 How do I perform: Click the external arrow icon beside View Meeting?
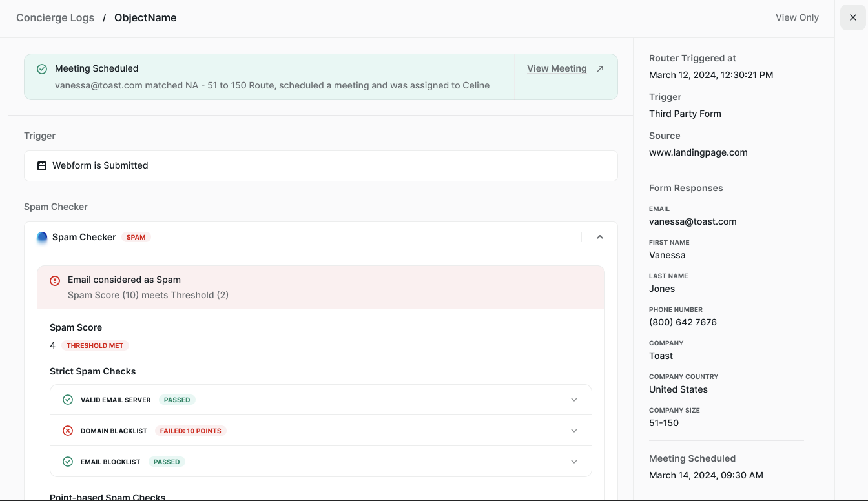(600, 69)
